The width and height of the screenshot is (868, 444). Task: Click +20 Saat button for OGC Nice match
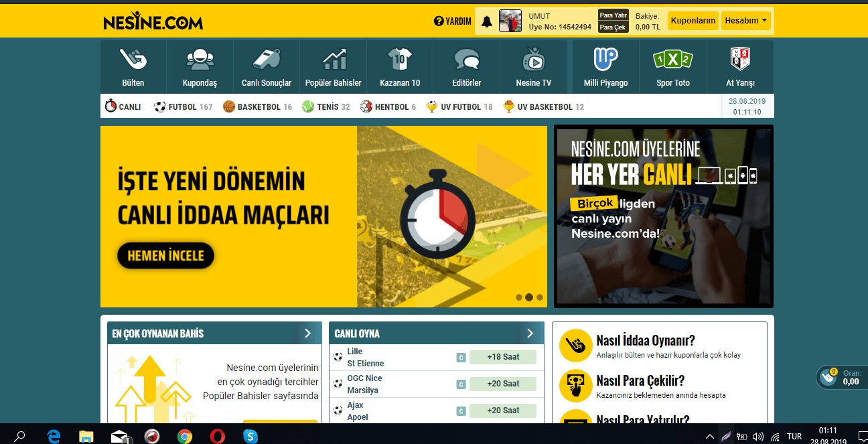click(503, 384)
